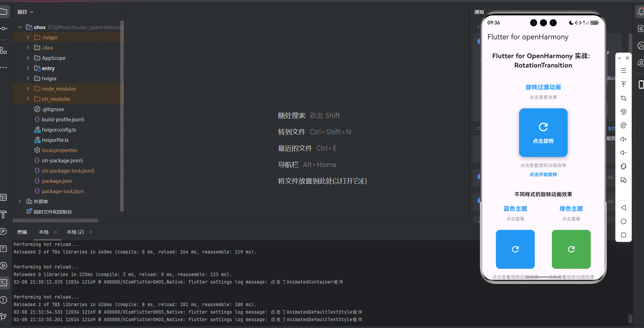Collapse the ohos root project node
The image size is (644, 328).
[x=20, y=27]
